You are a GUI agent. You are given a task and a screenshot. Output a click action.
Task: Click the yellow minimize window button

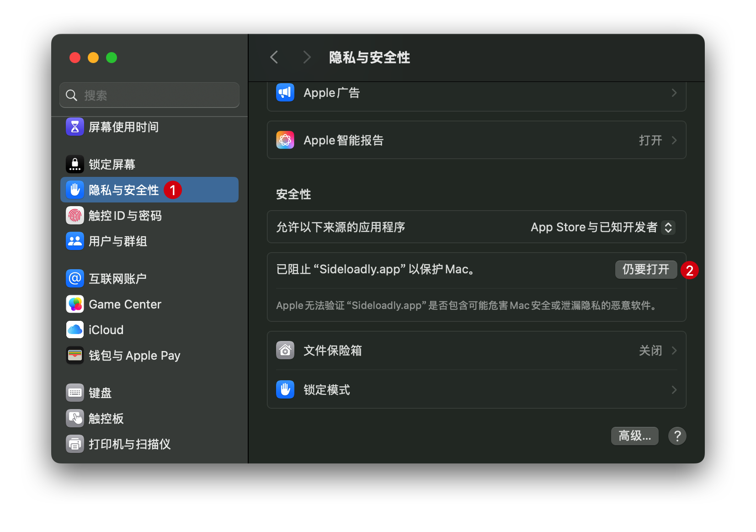point(93,58)
